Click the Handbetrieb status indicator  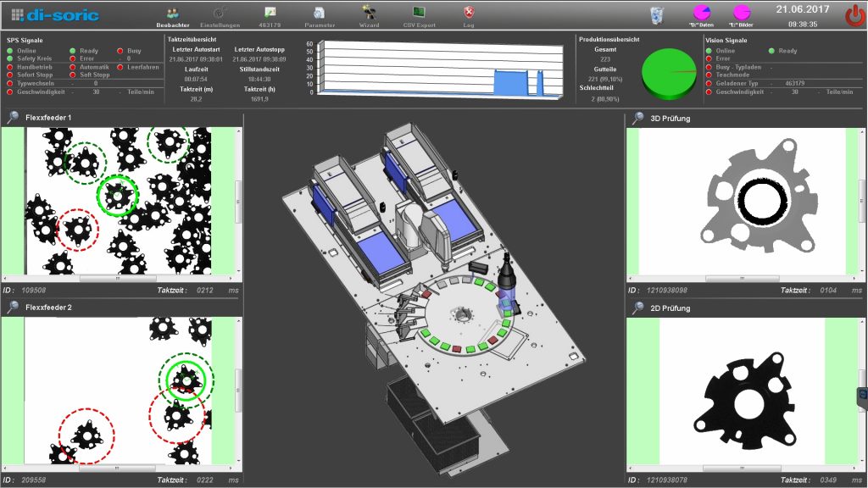click(x=8, y=67)
